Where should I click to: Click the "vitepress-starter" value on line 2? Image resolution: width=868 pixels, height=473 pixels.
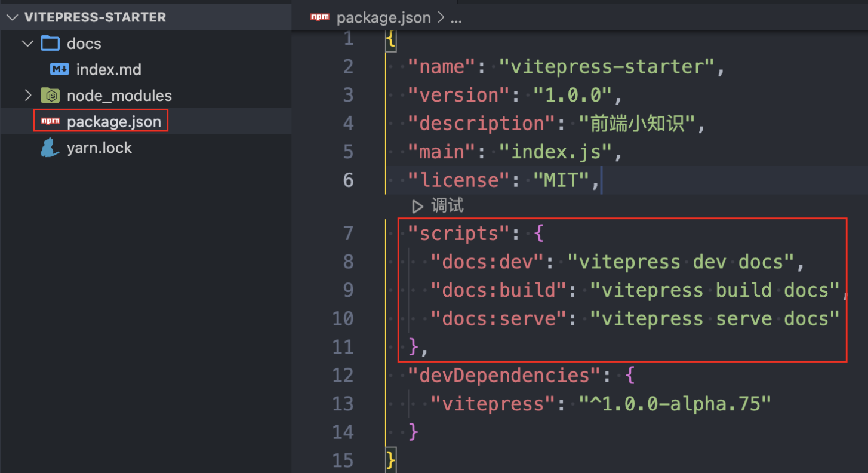pyautogui.click(x=607, y=67)
